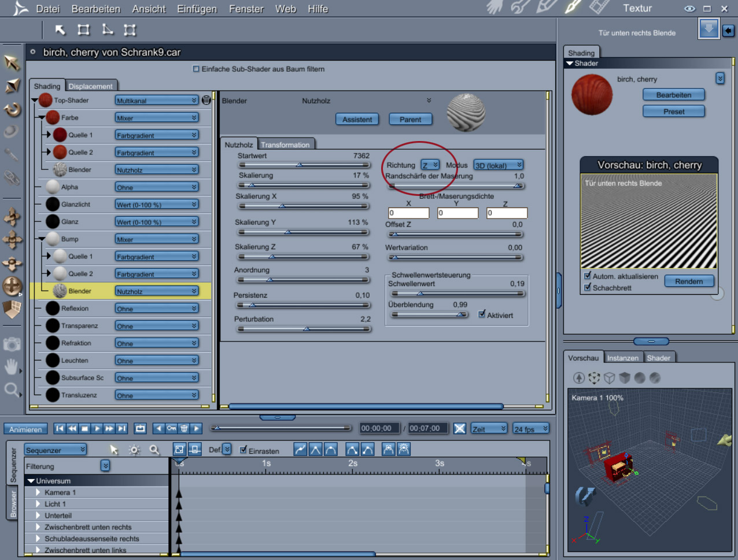
Task: Open the Sequenzer dropdown
Action: pyautogui.click(x=56, y=450)
